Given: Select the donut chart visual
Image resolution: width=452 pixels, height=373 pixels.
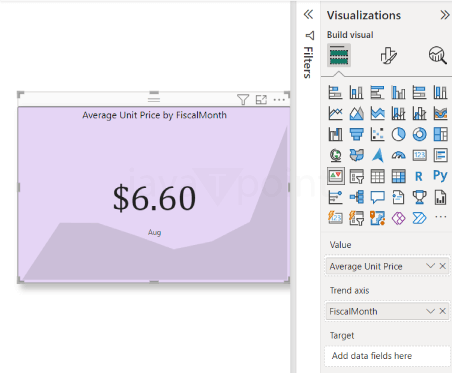Looking at the screenshot, I should (419, 134).
